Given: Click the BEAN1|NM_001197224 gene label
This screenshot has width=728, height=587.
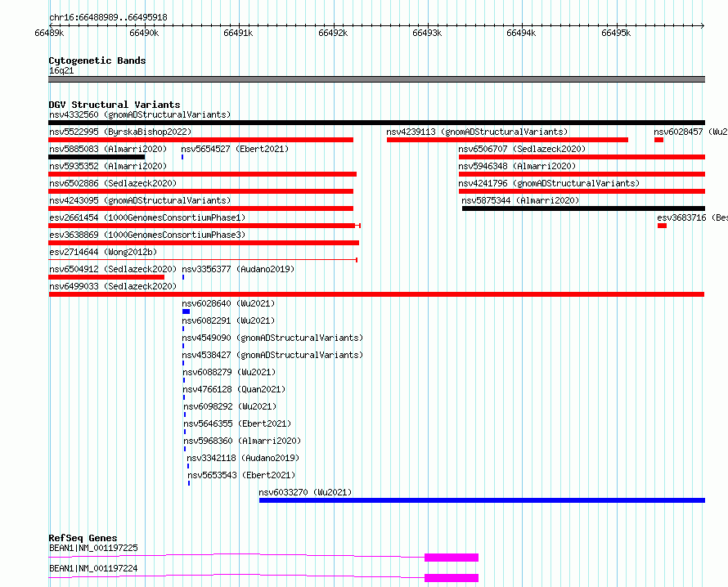Looking at the screenshot, I should click(x=93, y=568).
